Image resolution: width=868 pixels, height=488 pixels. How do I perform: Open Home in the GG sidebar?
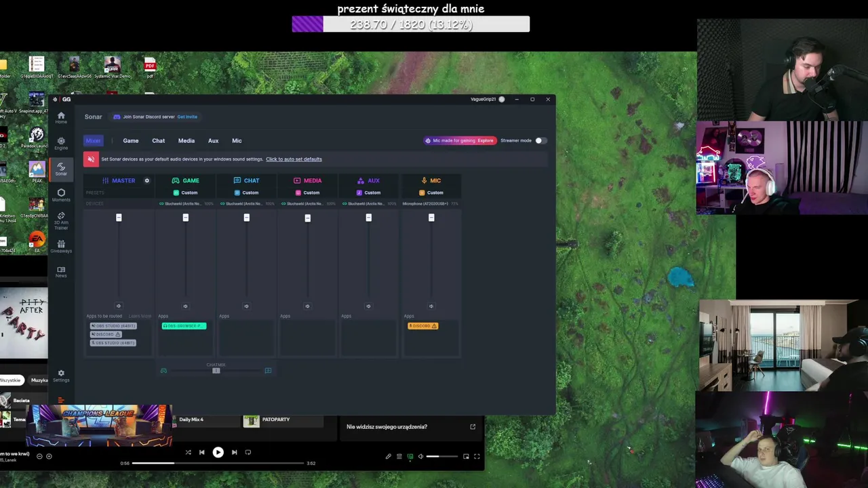point(61,117)
